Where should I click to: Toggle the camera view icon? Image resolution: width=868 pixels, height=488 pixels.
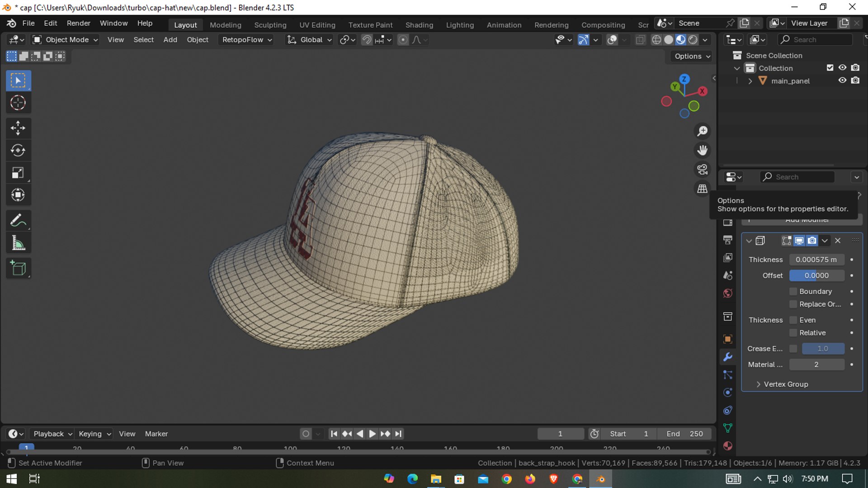(702, 170)
